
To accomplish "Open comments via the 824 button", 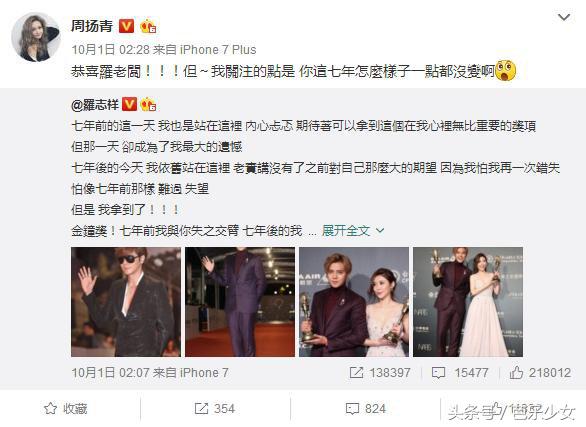I will 366,409.
